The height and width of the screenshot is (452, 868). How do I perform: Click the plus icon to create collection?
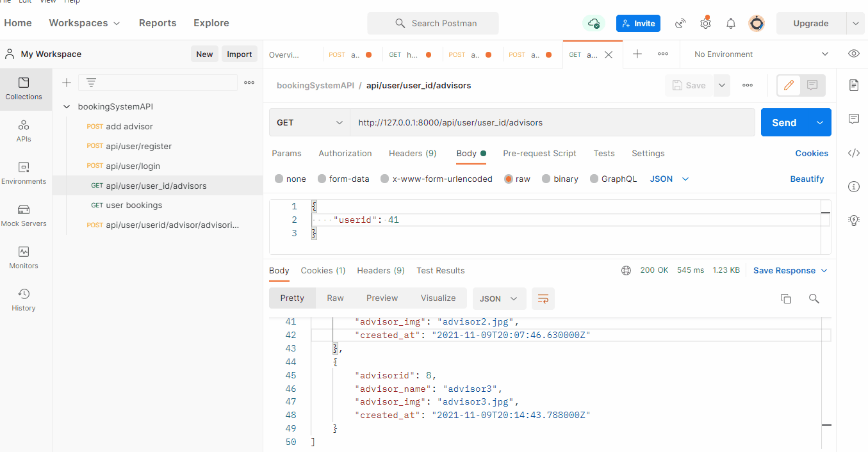[x=66, y=83]
